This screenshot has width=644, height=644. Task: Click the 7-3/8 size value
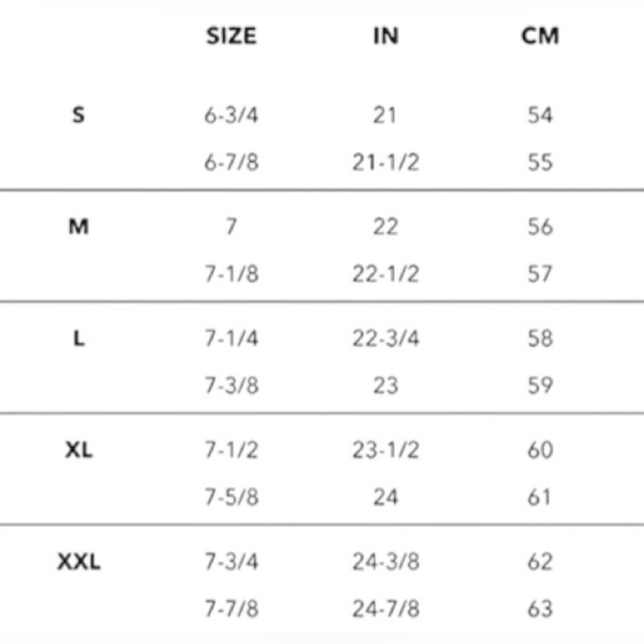pos(231,386)
